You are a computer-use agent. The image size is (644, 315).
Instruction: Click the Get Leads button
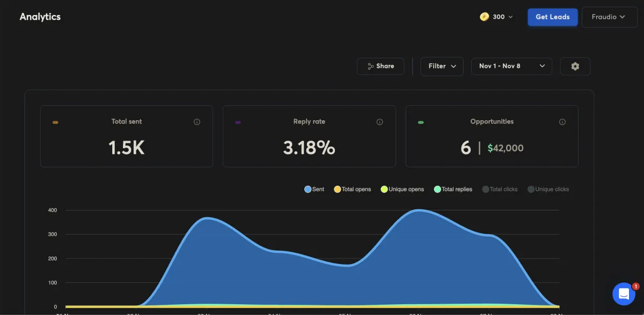coord(553,17)
